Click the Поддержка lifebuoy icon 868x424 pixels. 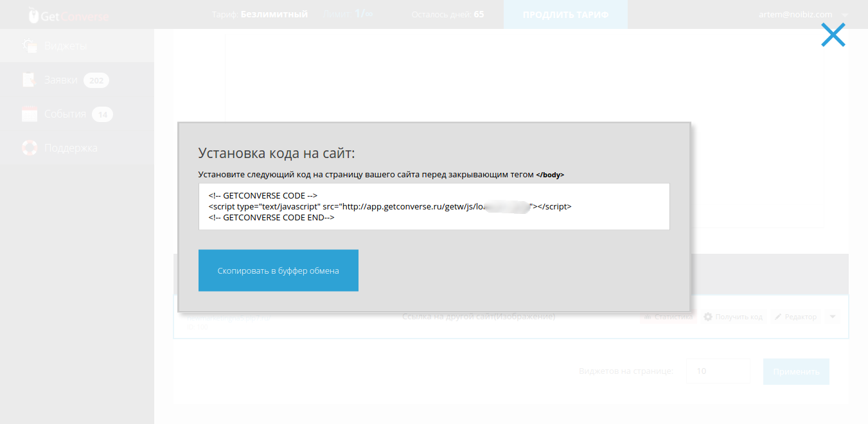click(30, 148)
